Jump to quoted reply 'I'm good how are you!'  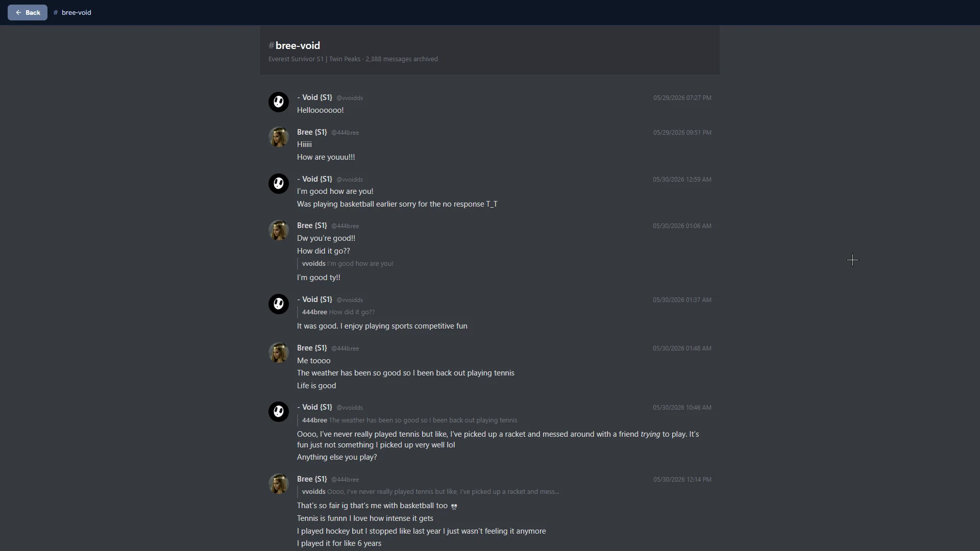348,264
